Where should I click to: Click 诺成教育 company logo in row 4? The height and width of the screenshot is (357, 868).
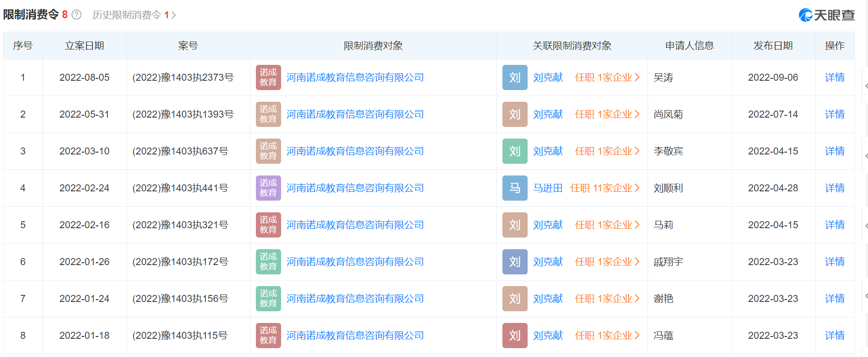click(268, 188)
